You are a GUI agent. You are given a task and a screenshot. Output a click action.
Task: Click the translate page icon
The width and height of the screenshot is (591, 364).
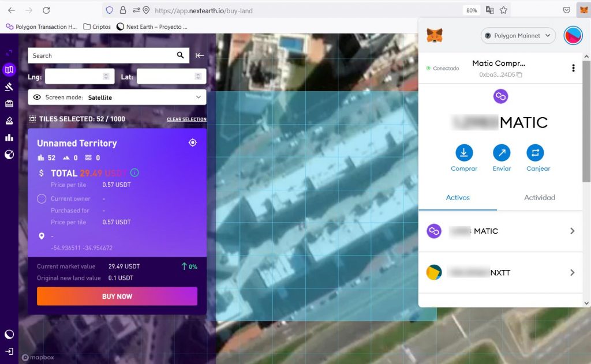click(x=489, y=10)
